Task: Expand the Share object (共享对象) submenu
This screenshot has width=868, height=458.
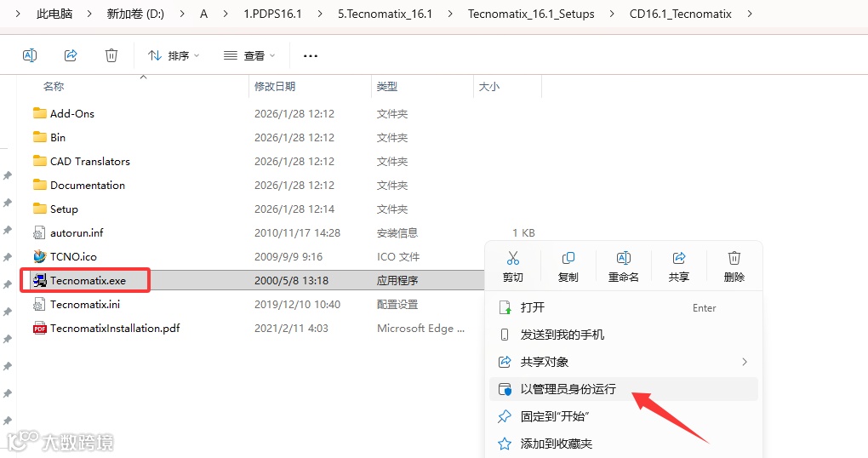Action: (623, 362)
